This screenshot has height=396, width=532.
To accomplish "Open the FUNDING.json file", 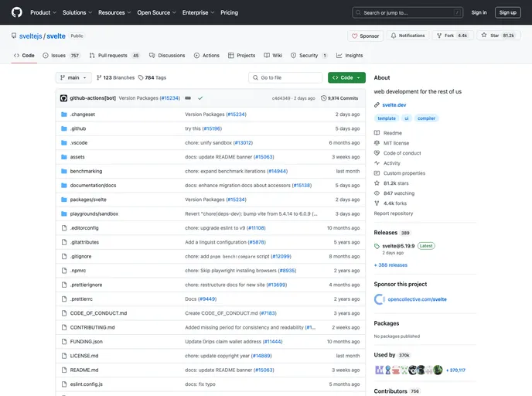I will [x=86, y=342].
